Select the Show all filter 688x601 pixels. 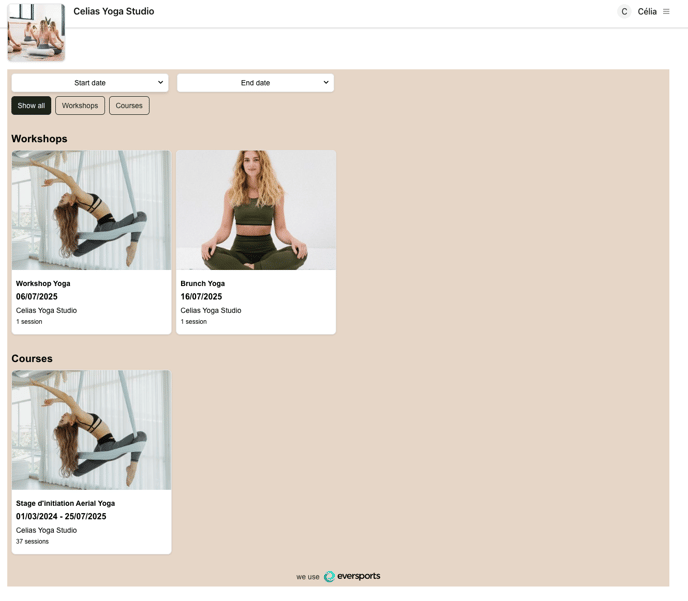31,105
